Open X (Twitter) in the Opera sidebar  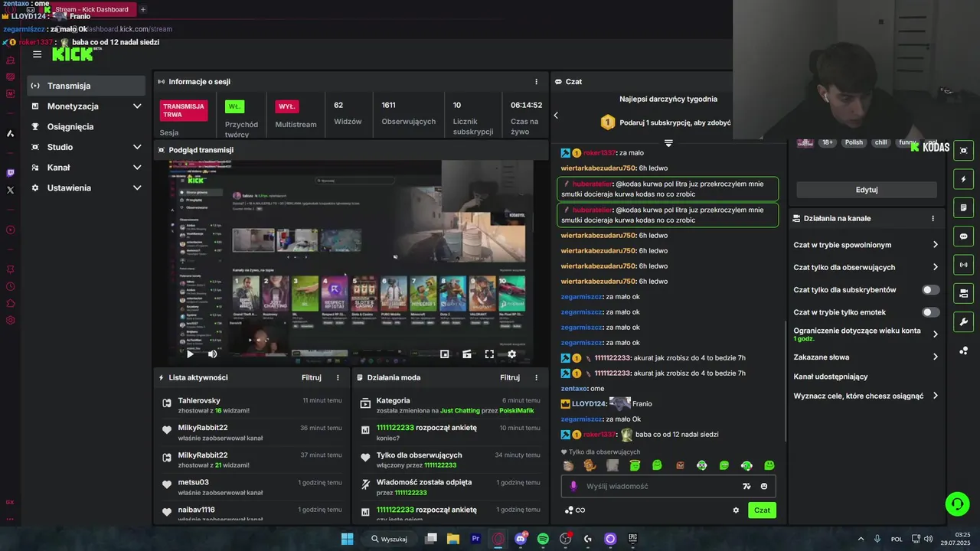[x=10, y=190]
